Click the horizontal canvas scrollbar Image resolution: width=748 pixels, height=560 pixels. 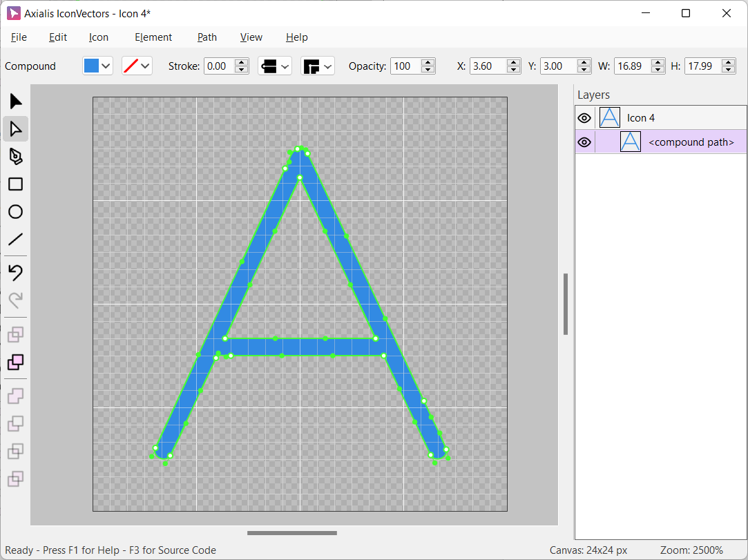(291, 533)
